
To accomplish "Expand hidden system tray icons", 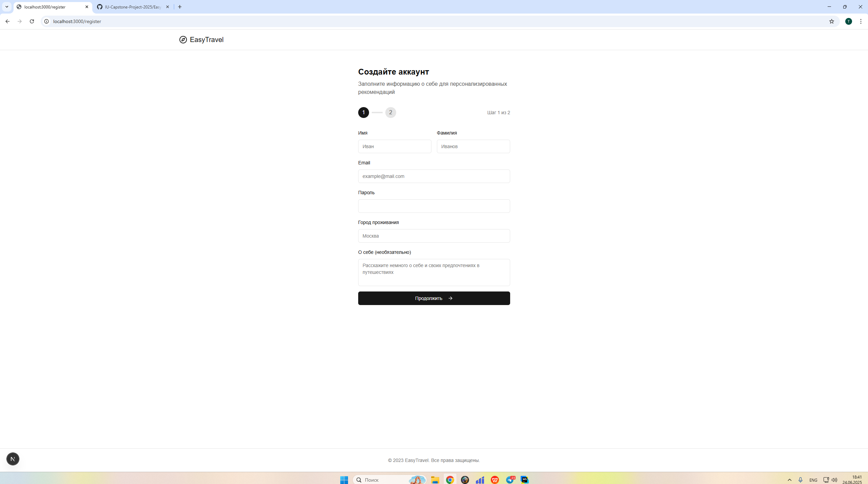I will point(789,480).
